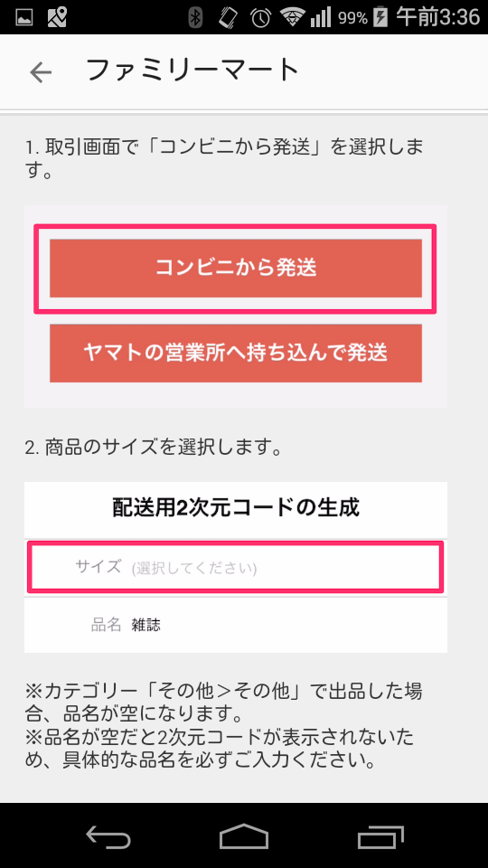Viewport: 488px width, 868px height.
Task: Tap the コンビニから発送 button
Action: click(236, 269)
